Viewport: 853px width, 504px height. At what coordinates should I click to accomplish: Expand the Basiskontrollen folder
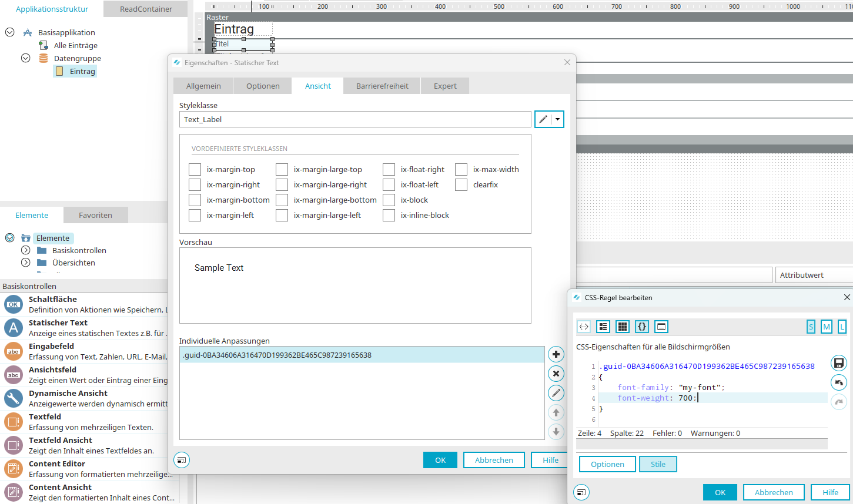(x=25, y=250)
